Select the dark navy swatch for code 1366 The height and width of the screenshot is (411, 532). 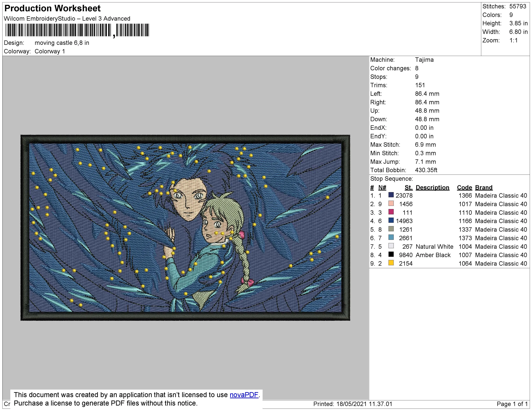pos(391,195)
